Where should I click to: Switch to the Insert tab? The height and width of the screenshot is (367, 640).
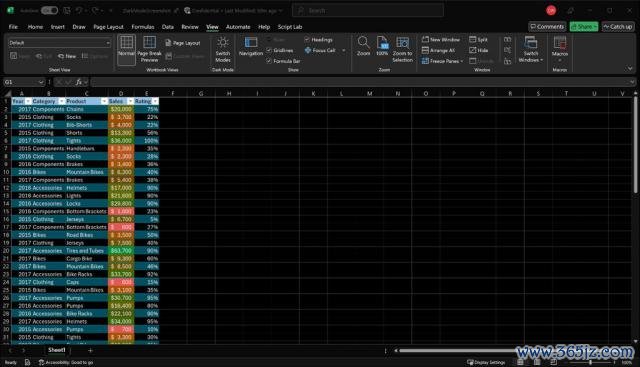tap(58, 27)
